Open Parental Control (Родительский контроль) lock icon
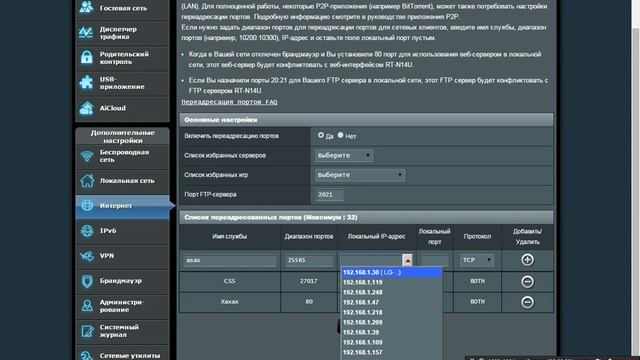The image size is (640, 360). pyautogui.click(x=87, y=58)
